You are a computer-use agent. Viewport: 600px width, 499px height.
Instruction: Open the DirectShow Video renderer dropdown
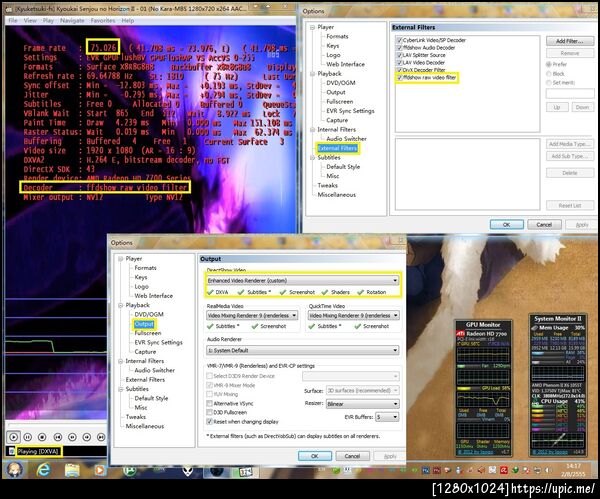pos(303,280)
